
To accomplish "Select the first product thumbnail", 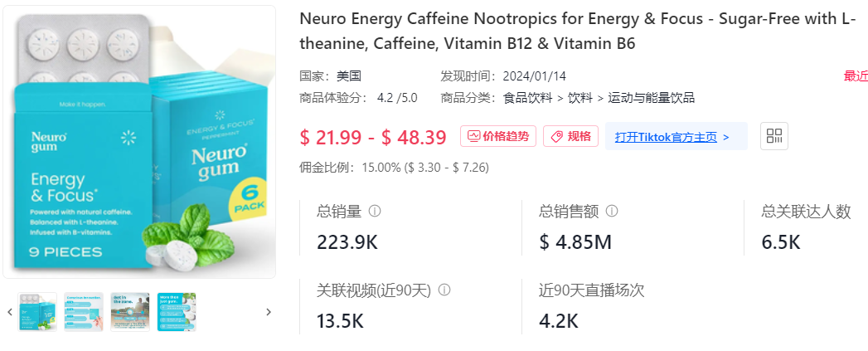I will 37,312.
